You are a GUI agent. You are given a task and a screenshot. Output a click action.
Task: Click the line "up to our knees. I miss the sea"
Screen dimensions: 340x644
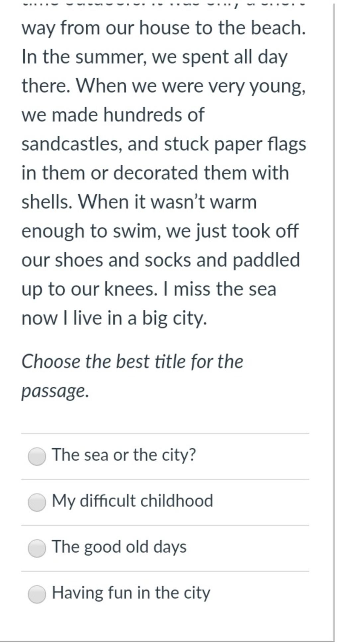tap(149, 289)
